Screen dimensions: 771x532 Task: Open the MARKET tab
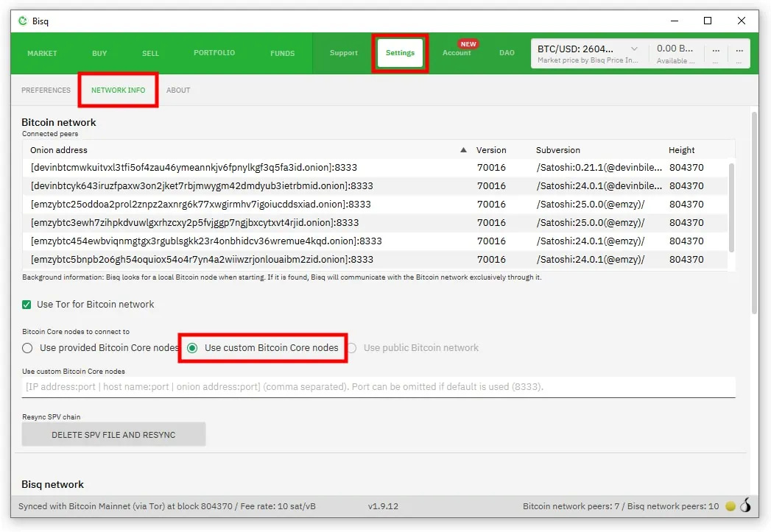[42, 53]
